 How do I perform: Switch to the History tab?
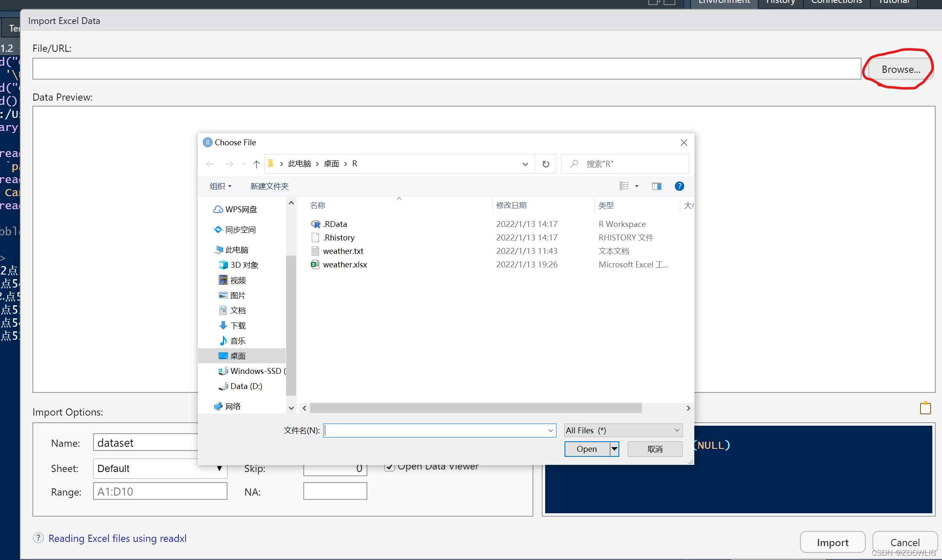[780, 3]
